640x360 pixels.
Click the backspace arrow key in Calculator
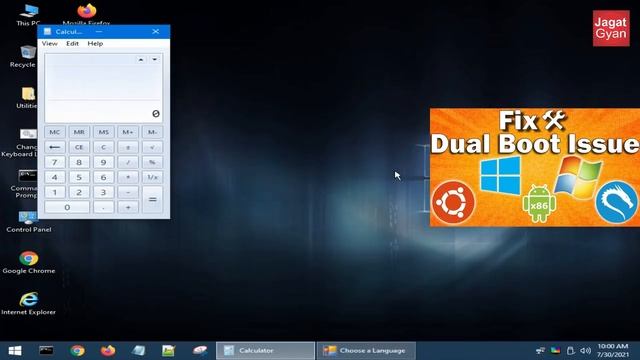(55, 147)
